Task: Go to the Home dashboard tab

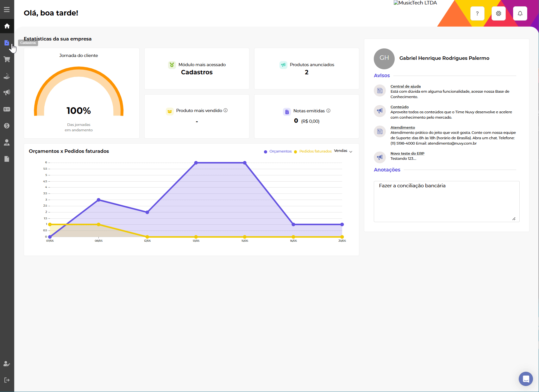Action: 7,26
